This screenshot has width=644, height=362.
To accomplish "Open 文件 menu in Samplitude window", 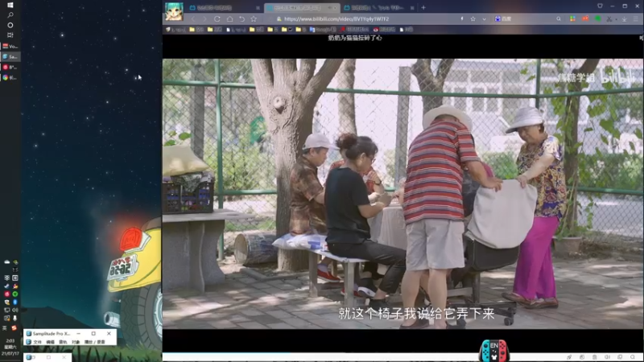I will coord(37,342).
